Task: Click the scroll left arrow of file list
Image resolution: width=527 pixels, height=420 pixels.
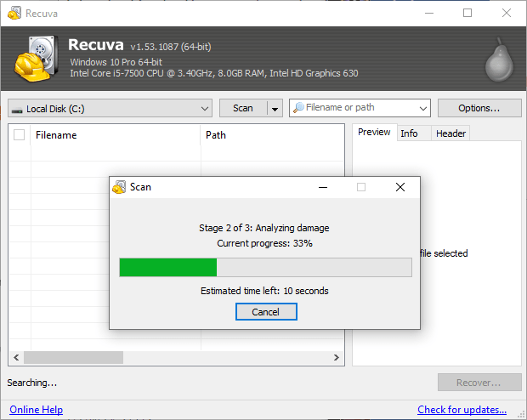Action: point(16,357)
